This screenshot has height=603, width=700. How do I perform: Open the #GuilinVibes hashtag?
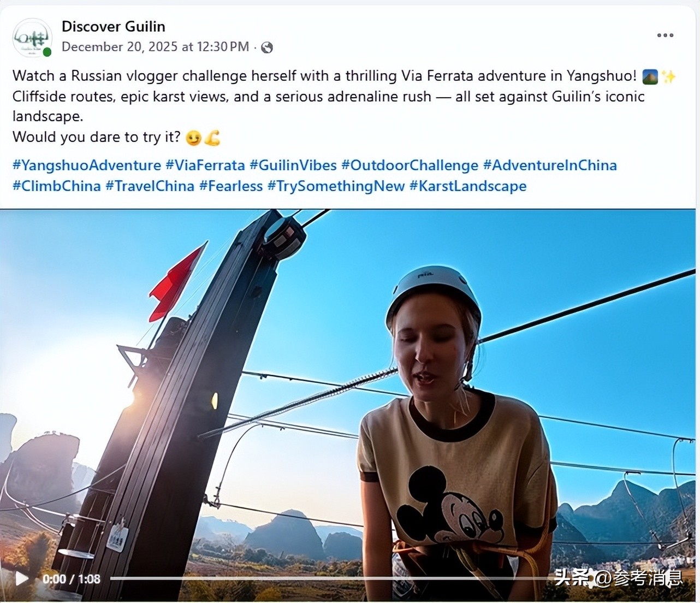pos(293,165)
